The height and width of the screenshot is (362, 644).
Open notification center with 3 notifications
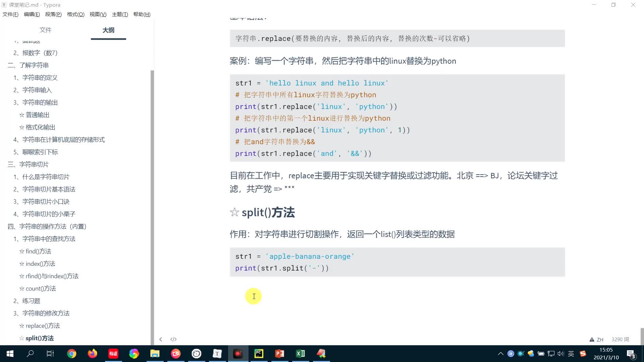click(x=631, y=354)
